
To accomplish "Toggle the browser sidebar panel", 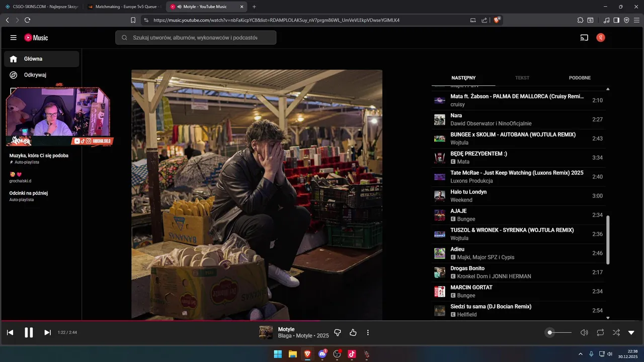I will (616, 20).
